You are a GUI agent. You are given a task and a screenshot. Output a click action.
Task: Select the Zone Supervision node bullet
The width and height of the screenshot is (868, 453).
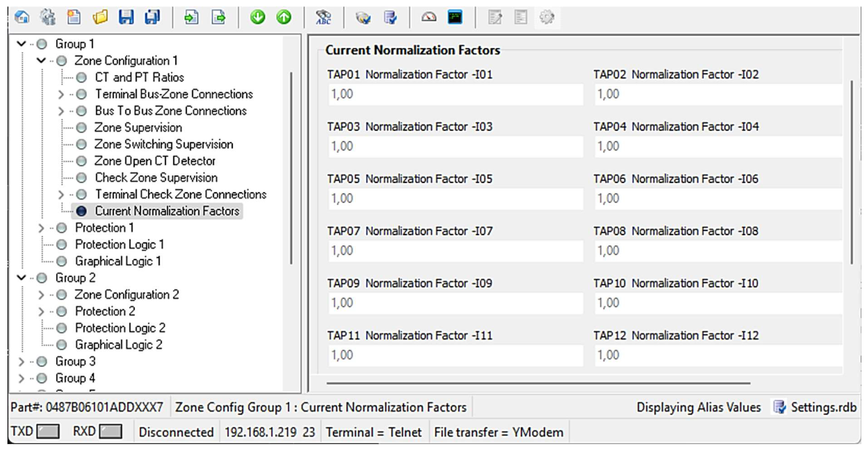pos(81,128)
